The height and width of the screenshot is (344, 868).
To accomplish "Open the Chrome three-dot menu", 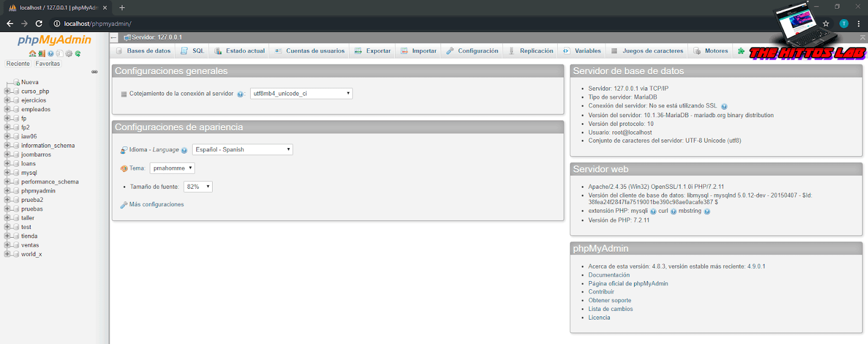I will [x=858, y=23].
